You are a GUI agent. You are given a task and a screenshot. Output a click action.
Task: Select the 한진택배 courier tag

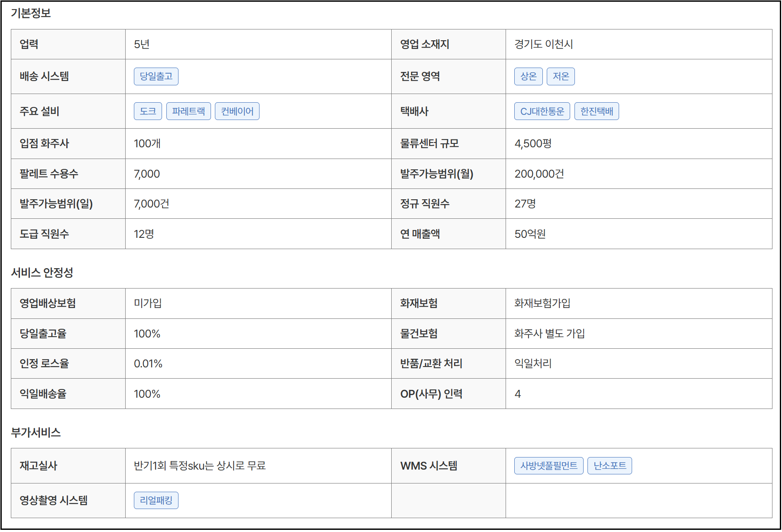(x=597, y=111)
